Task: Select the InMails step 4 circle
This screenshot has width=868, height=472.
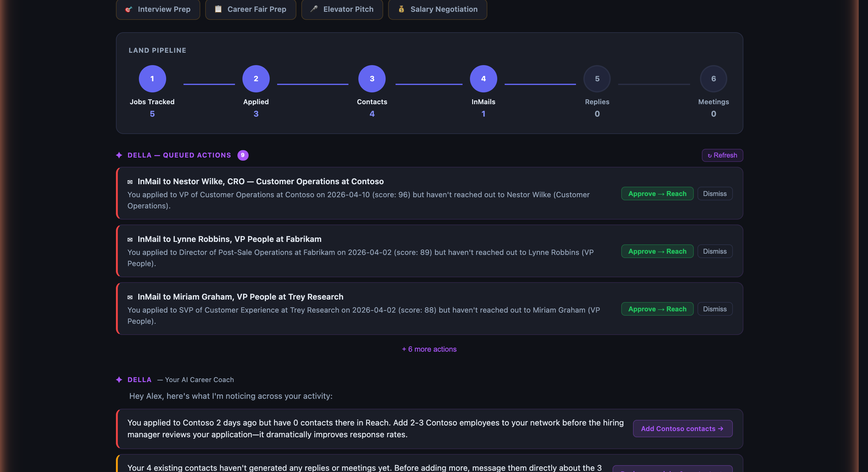Action: (483, 78)
